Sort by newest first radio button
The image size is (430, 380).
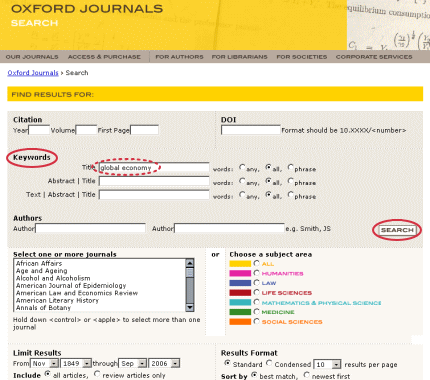[x=306, y=375]
